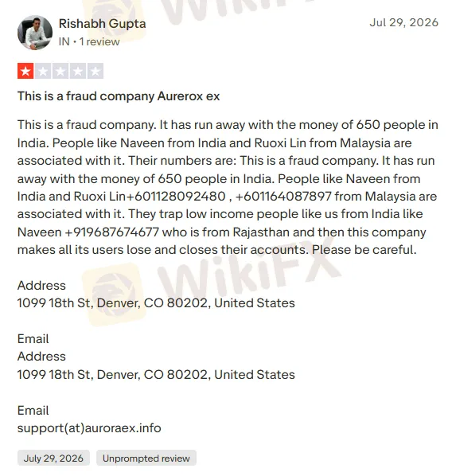This screenshot has width=452, height=476.
Task: Click Rishabh Gupta's profile avatar photo
Action: (35, 33)
